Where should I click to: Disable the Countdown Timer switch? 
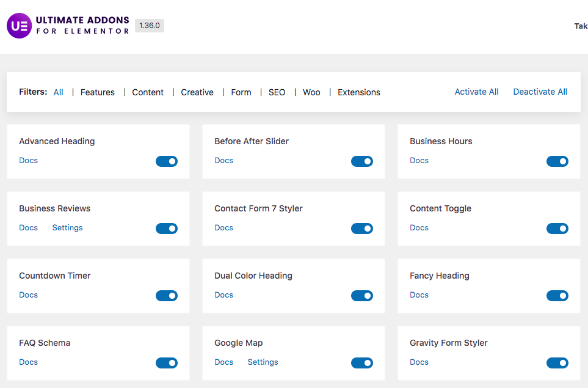(x=167, y=296)
